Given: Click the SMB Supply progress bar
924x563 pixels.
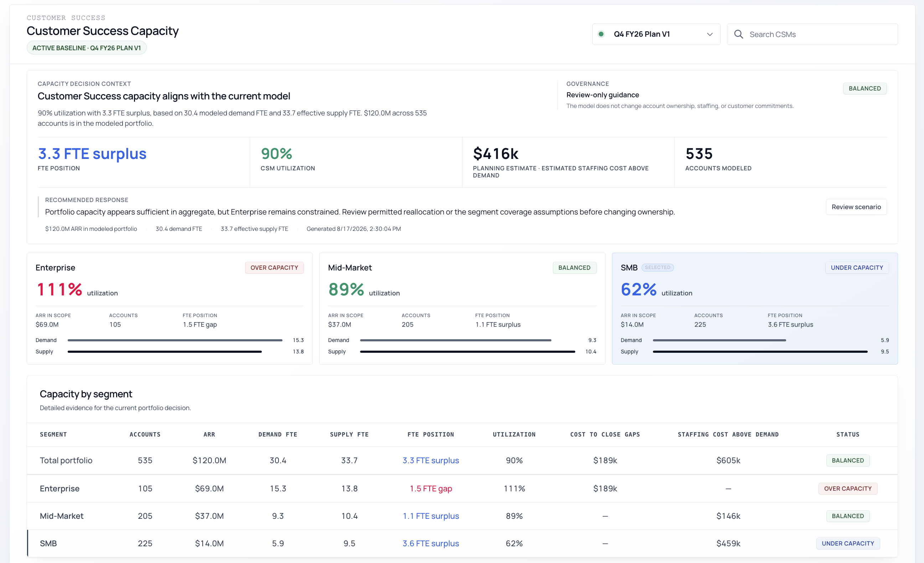Looking at the screenshot, I should [760, 351].
